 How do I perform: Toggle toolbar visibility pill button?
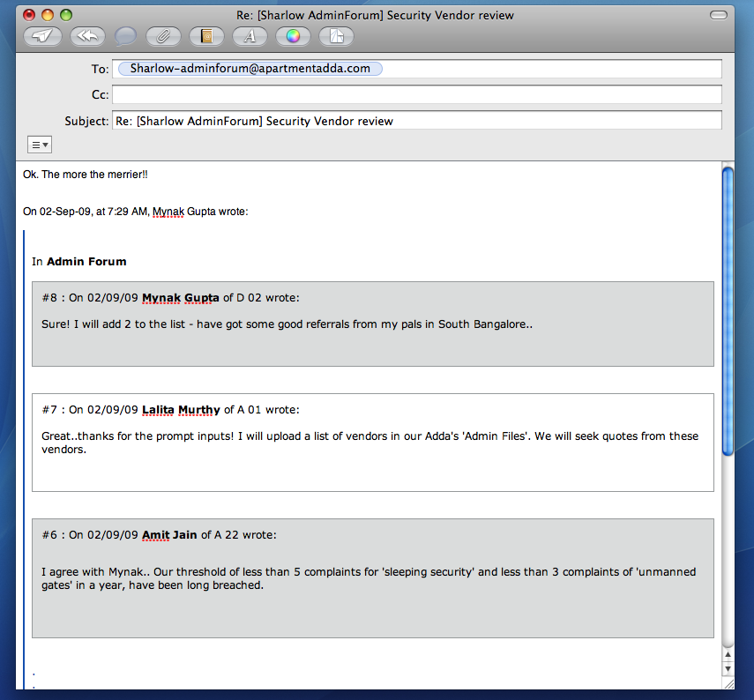pos(719,15)
